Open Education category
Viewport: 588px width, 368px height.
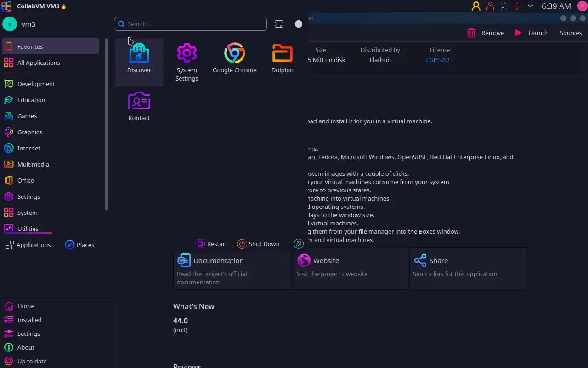tap(51, 100)
